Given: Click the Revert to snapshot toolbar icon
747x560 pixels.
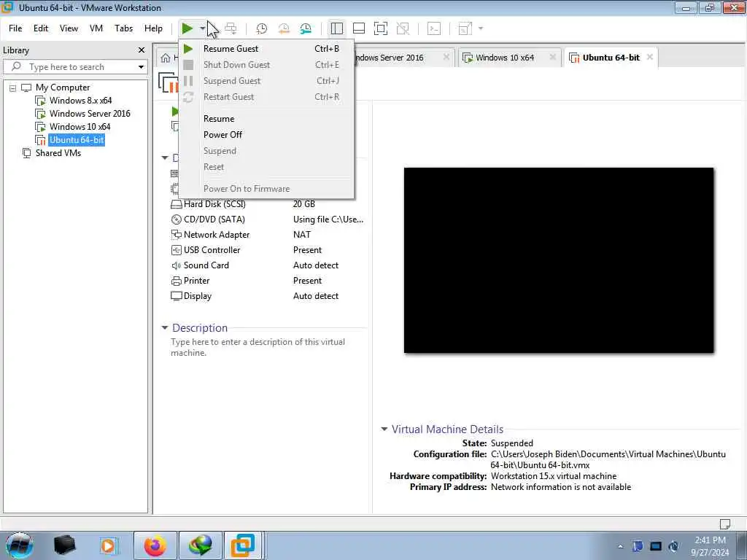Looking at the screenshot, I should [284, 28].
